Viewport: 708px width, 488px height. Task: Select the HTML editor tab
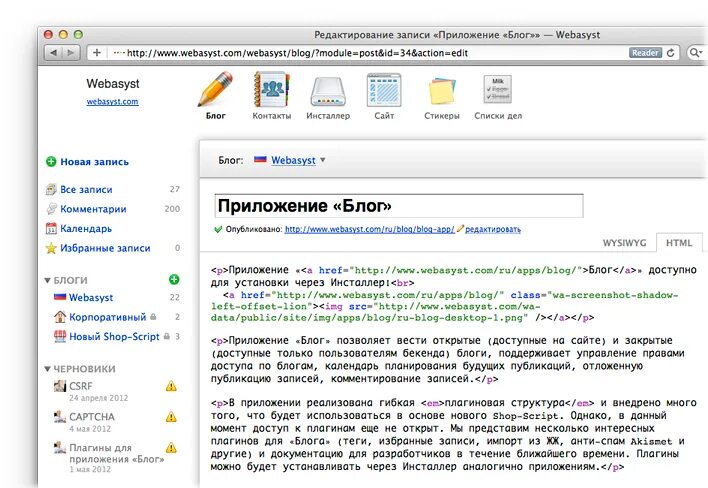point(679,243)
